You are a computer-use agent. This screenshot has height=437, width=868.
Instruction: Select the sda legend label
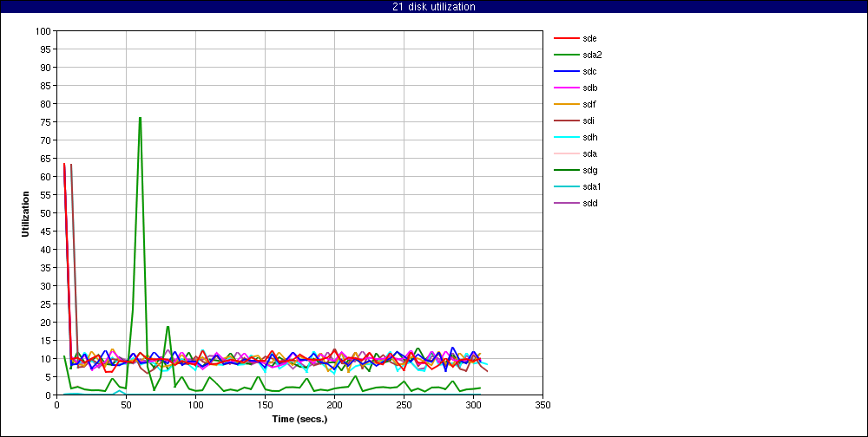[589, 153]
